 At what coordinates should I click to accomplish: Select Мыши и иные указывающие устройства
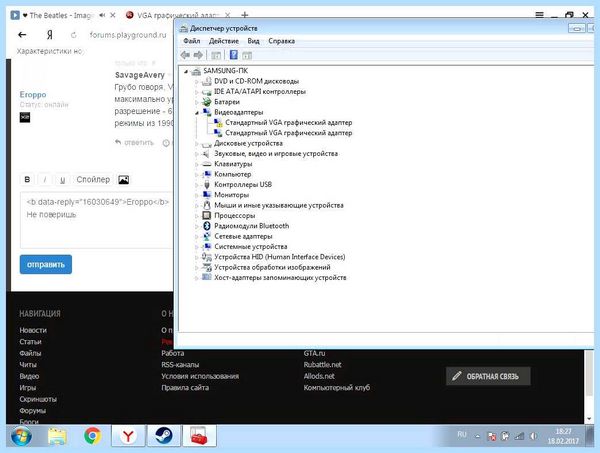[279, 205]
